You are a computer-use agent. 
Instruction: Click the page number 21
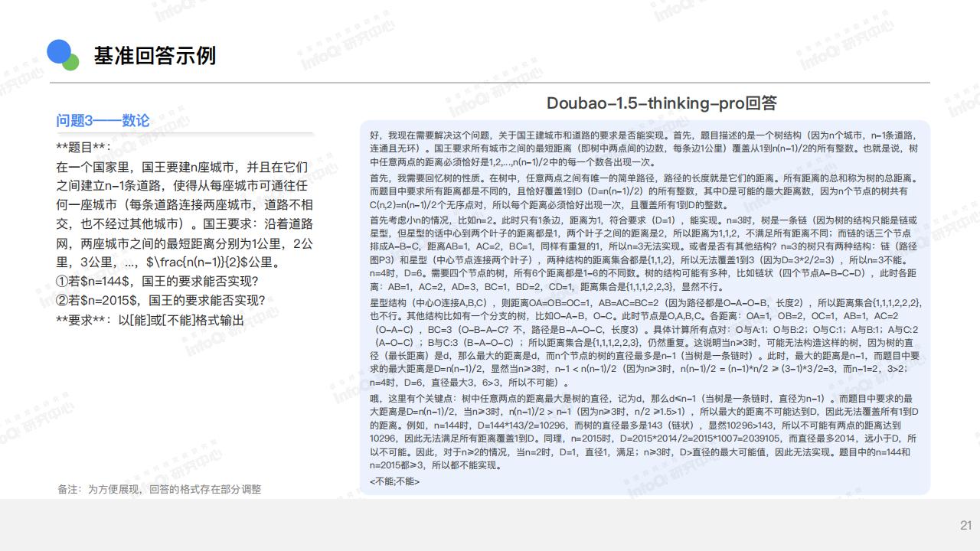click(x=965, y=525)
